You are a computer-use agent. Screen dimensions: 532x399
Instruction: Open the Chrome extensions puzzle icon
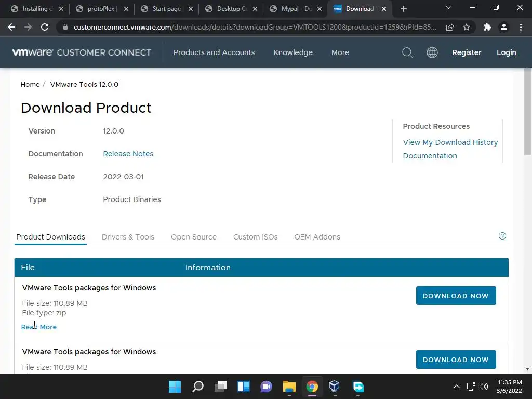(487, 27)
